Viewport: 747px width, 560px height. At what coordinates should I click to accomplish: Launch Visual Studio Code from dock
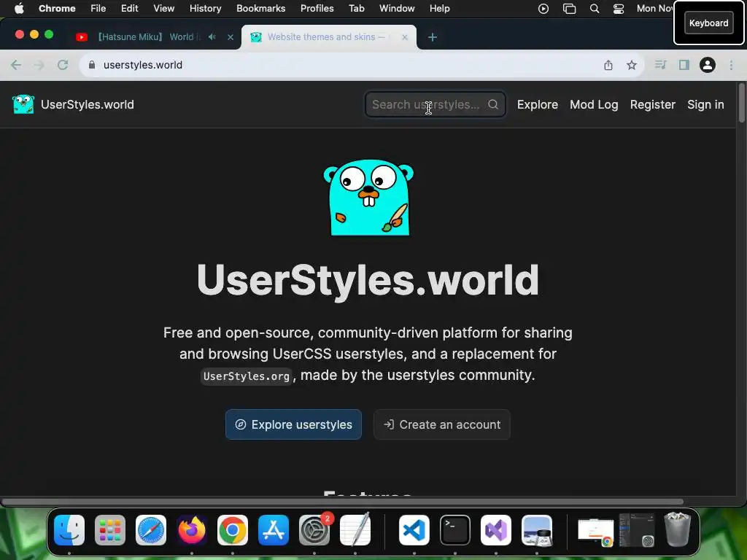pos(414,530)
